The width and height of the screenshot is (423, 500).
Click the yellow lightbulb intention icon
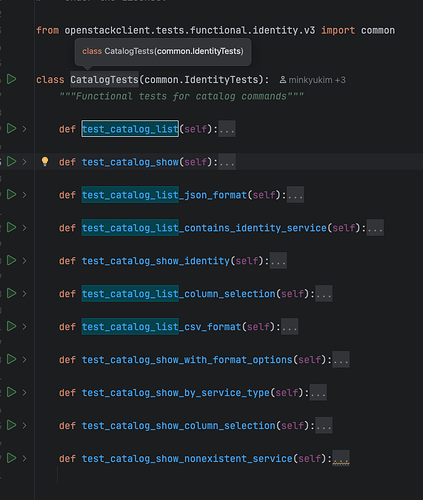45,162
